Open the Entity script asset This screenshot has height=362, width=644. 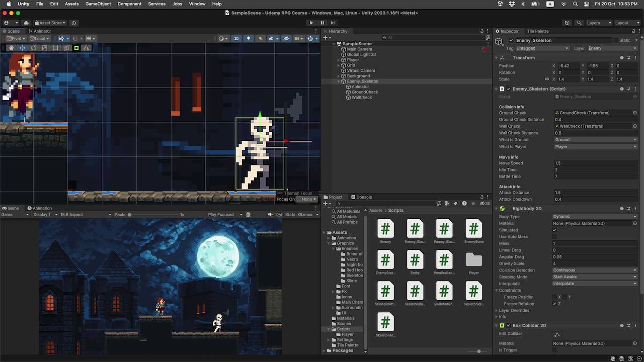[415, 263]
